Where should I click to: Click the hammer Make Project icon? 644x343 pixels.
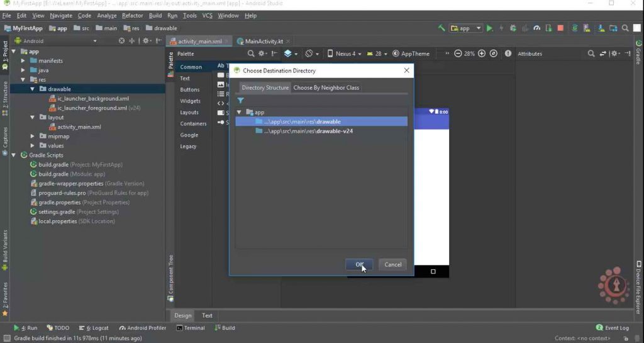tap(441, 28)
